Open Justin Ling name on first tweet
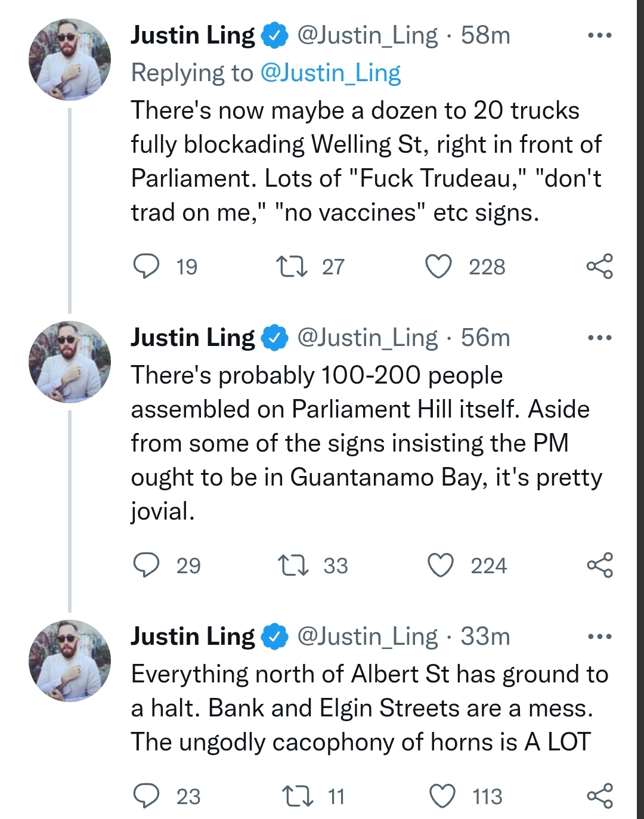 click(x=193, y=35)
